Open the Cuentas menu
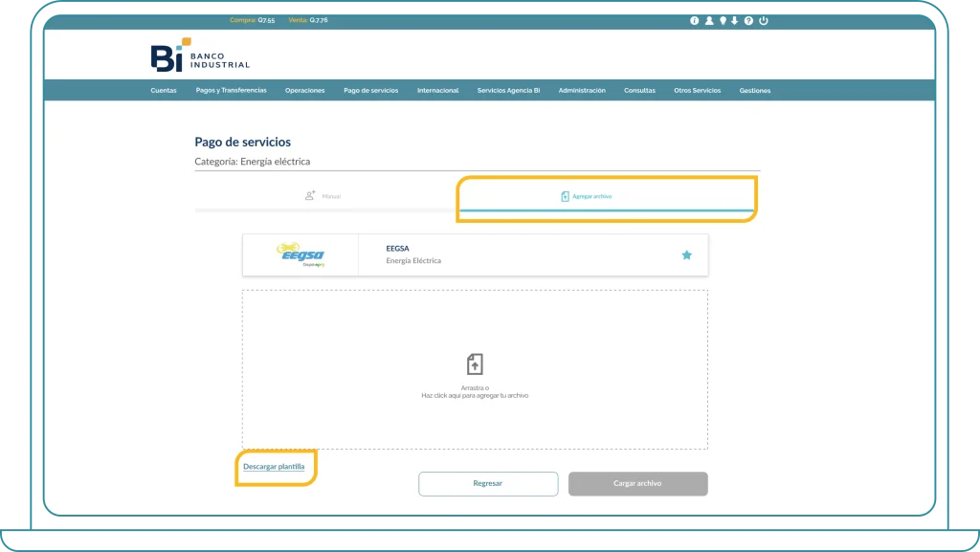This screenshot has height=552, width=980. pyautogui.click(x=164, y=91)
